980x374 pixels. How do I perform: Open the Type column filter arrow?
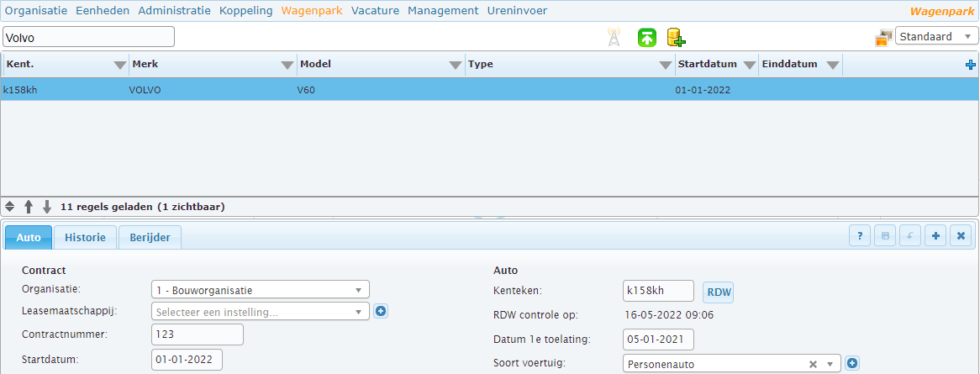665,65
